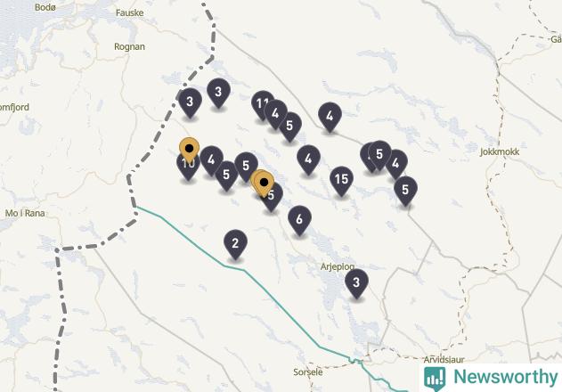Click the Arvidsjaur town label
The image size is (562, 392).
click(444, 359)
